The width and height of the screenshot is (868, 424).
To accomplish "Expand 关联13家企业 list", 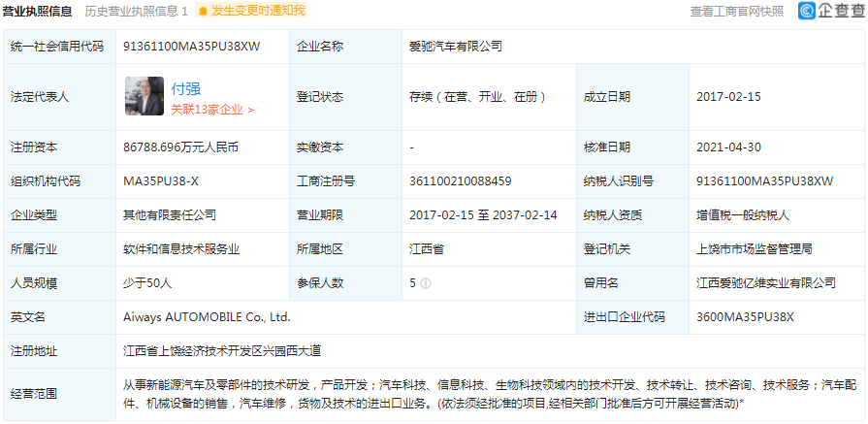I will [x=211, y=110].
